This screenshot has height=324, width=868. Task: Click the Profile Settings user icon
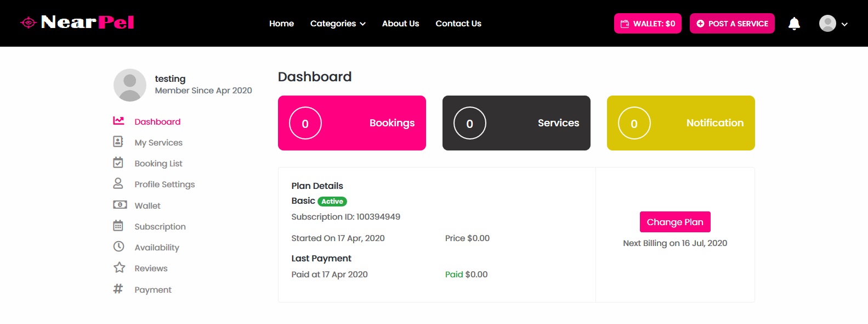(118, 183)
